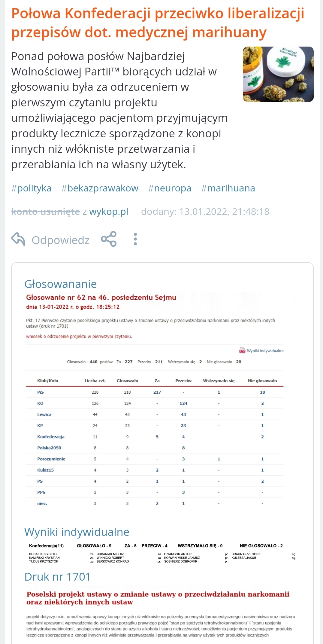Click the Konfederacja row in voting table
Image resolution: width=323 pixels, height=644 pixels.
(51, 437)
